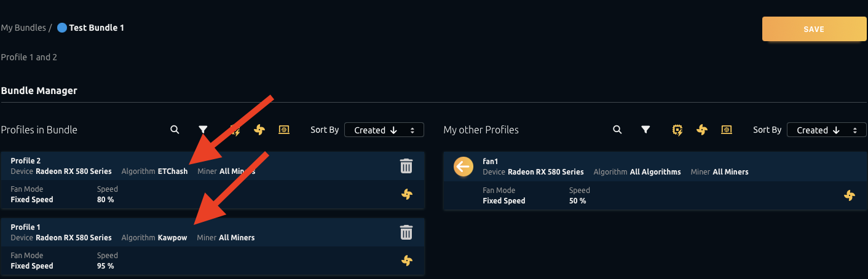Click the SAVE button

point(813,29)
